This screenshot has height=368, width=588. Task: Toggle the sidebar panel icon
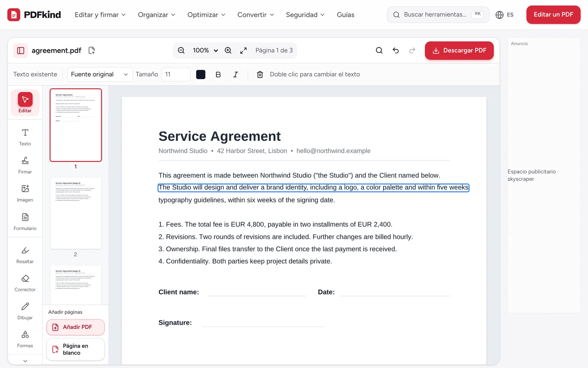(21, 50)
